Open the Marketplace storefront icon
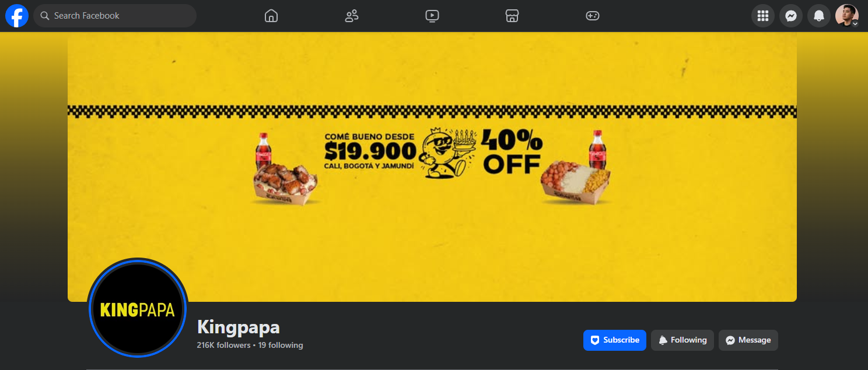The height and width of the screenshot is (370, 868). (x=512, y=16)
